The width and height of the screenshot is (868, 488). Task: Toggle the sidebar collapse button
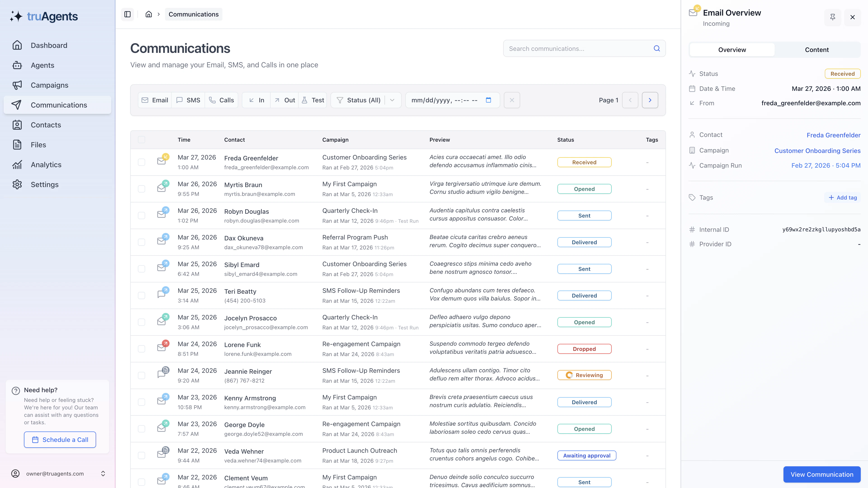[x=127, y=14]
